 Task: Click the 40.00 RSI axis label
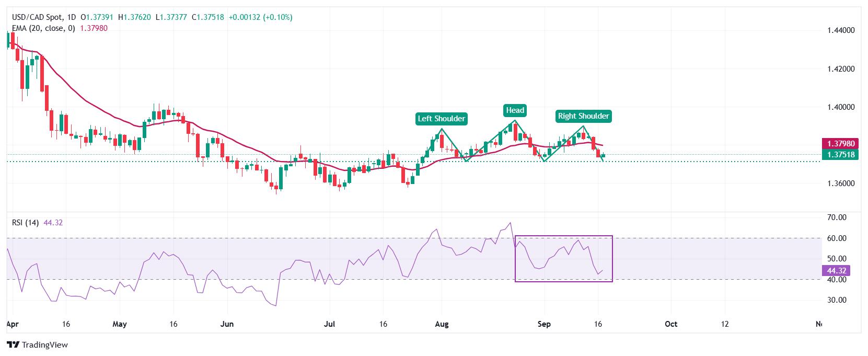[837, 279]
